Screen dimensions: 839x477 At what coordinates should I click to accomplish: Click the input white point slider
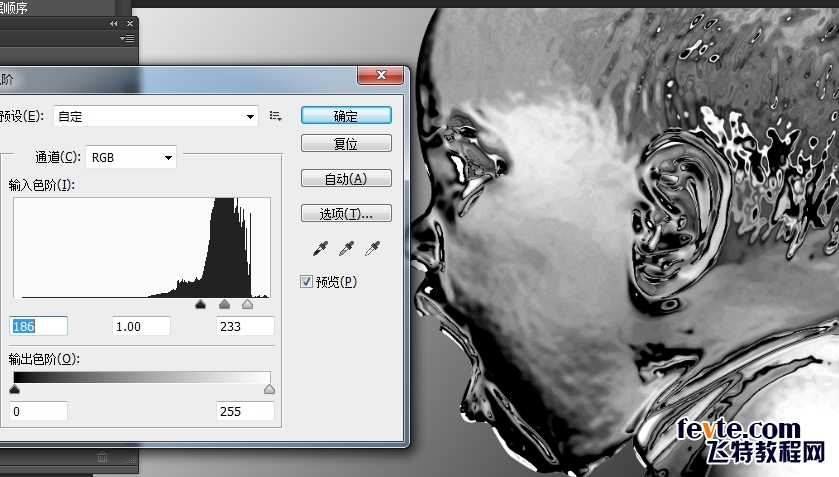pyautogui.click(x=247, y=305)
